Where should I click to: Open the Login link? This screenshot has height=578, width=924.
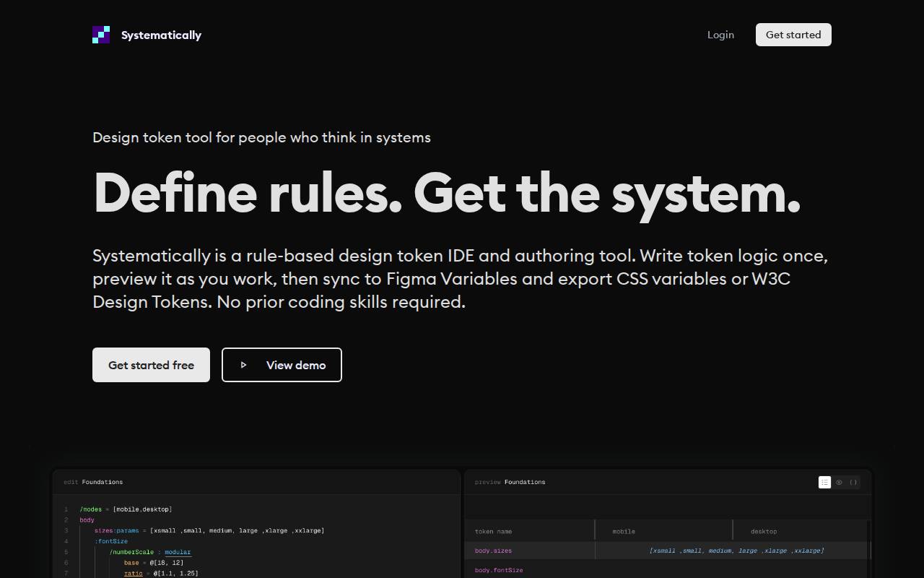click(720, 35)
